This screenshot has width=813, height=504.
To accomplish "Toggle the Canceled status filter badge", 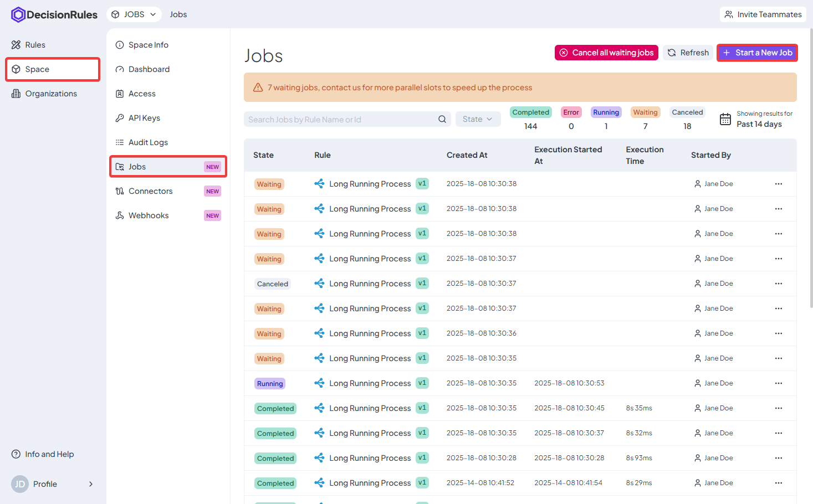I will coord(687,112).
